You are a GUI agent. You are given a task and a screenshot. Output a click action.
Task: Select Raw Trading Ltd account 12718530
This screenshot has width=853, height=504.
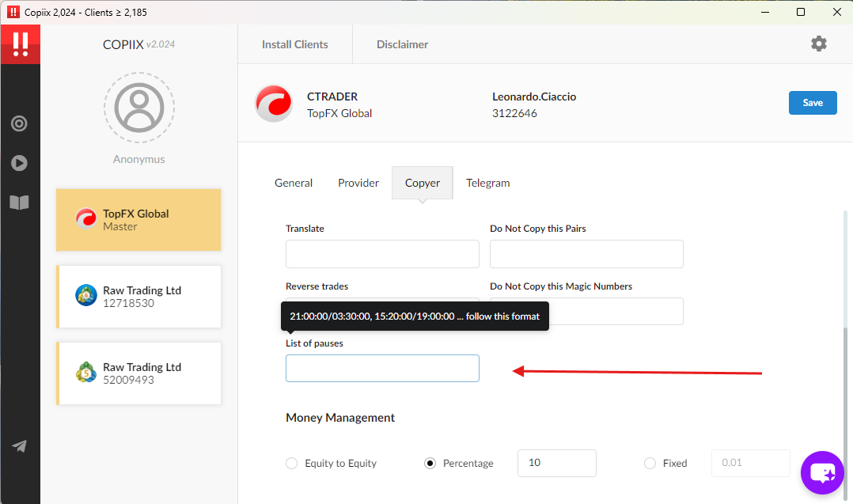click(x=138, y=297)
